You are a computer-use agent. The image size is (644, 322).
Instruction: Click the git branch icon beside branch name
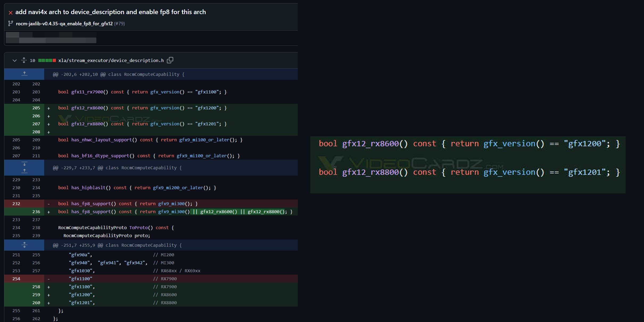click(x=10, y=24)
